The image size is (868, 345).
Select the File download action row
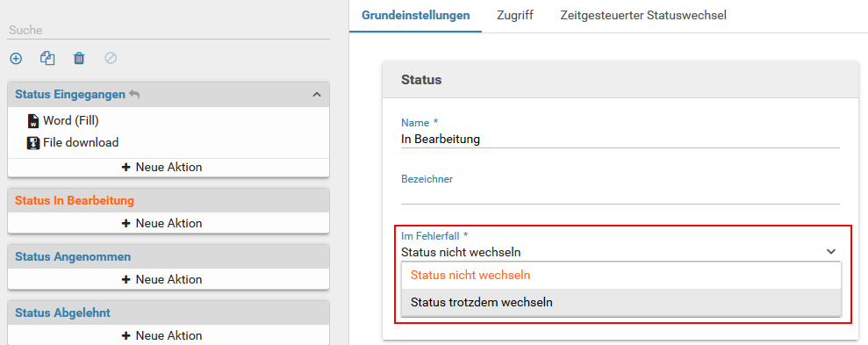coord(169,143)
